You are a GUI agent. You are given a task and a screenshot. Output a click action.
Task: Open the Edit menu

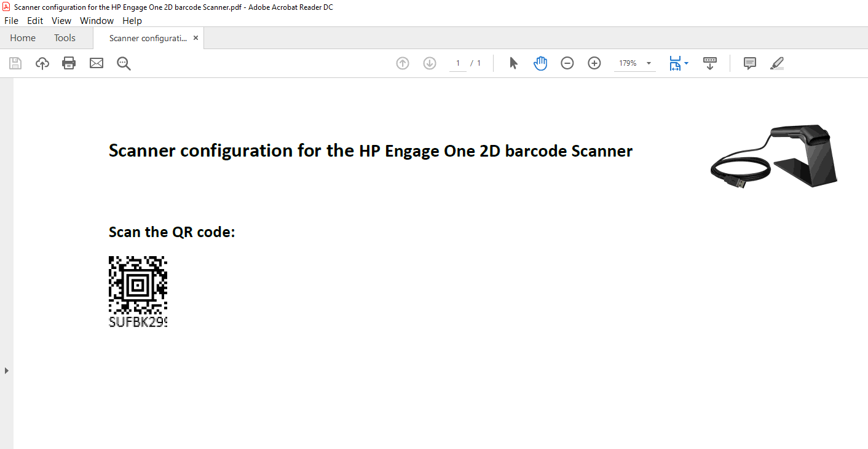click(35, 20)
